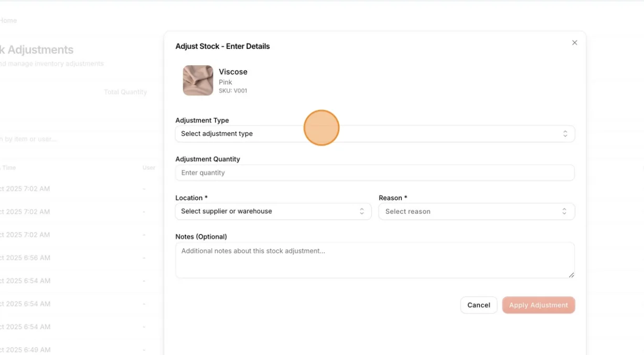Click the Viscose fabric thumbnail

(198, 80)
